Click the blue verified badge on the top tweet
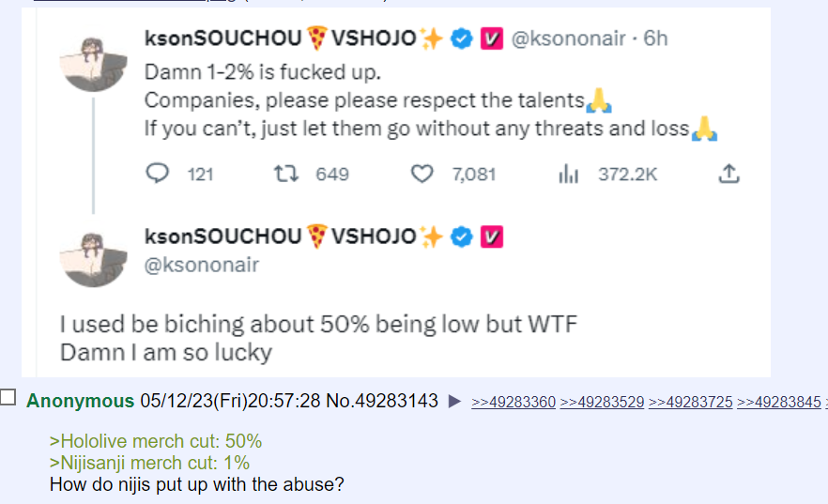The height and width of the screenshot is (504, 828). click(x=461, y=38)
